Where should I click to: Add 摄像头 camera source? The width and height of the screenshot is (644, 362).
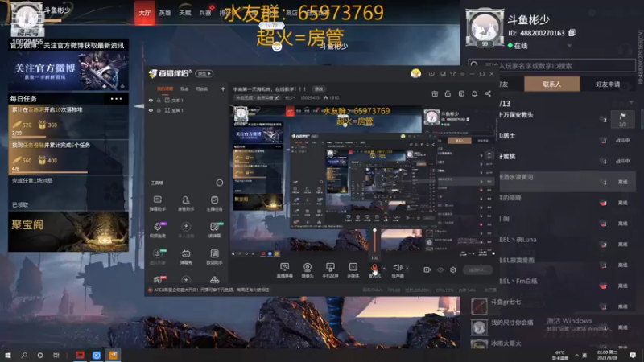pos(308,270)
